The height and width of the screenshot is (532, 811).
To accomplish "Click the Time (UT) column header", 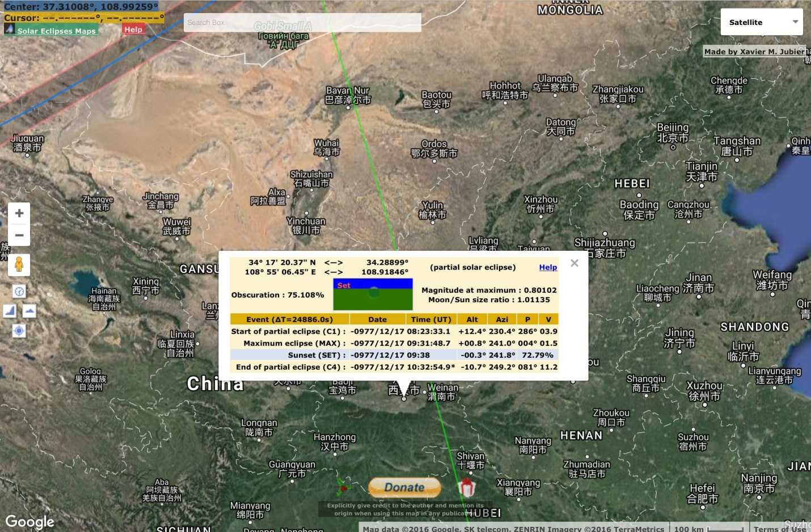I will (x=431, y=319).
